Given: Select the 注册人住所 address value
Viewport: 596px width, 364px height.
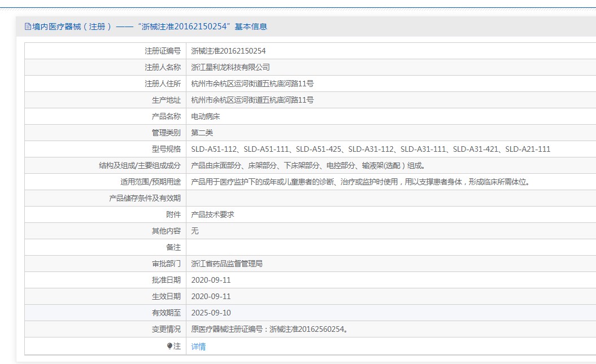Looking at the screenshot, I should [x=252, y=84].
